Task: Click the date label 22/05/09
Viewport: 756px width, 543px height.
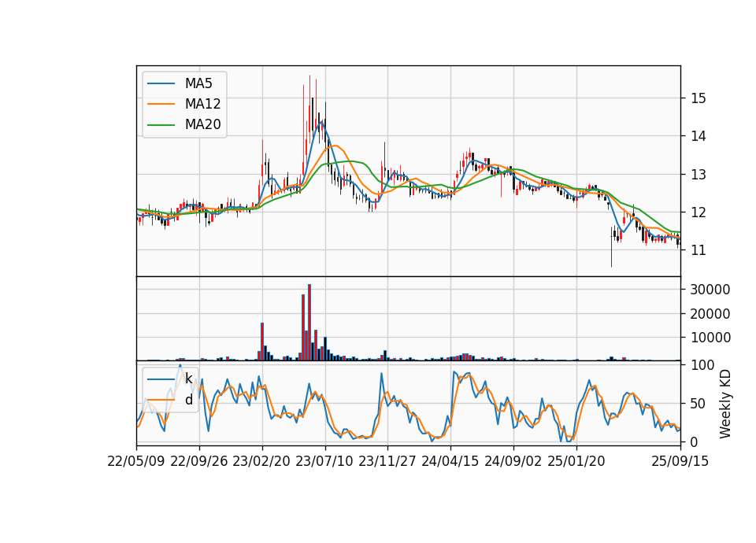Action: pos(136,461)
